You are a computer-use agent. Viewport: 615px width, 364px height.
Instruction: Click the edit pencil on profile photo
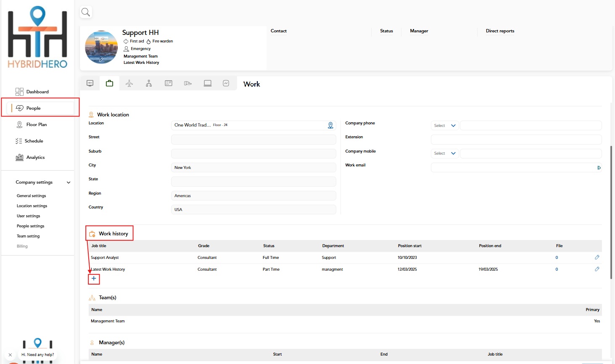pos(101,60)
